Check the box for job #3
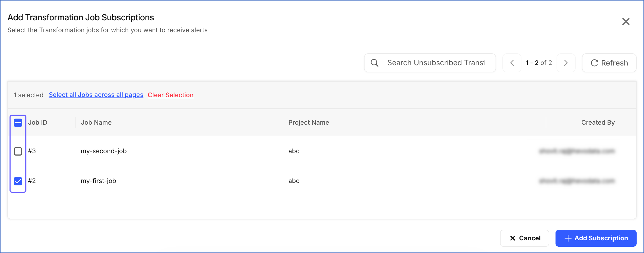This screenshot has width=644, height=253. pyautogui.click(x=18, y=151)
